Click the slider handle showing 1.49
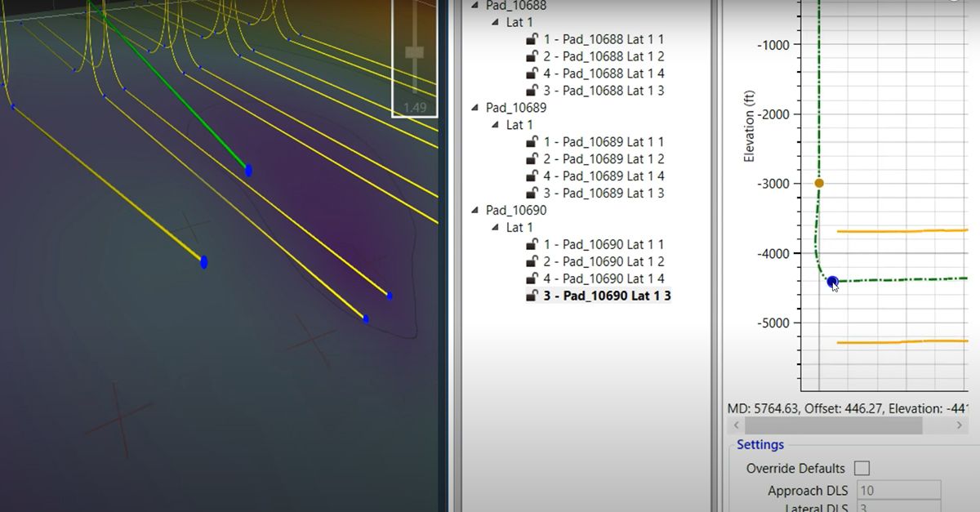The image size is (980, 512). pyautogui.click(x=414, y=51)
